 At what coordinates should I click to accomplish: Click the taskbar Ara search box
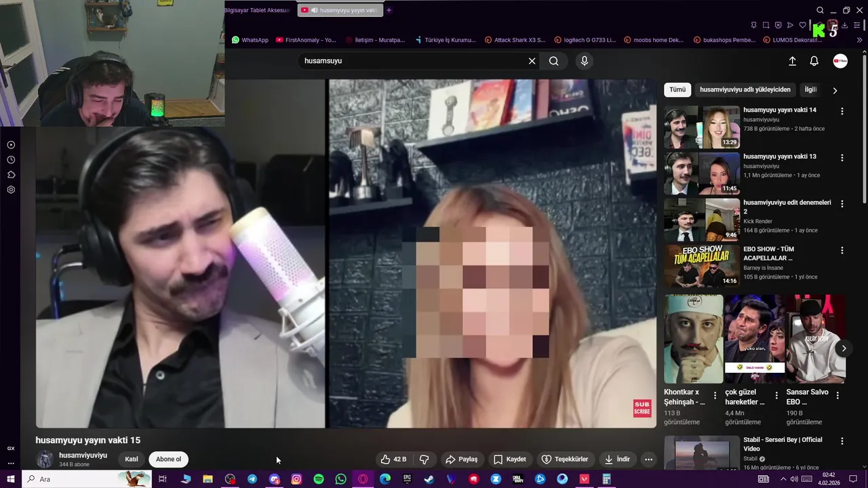pyautogui.click(x=87, y=479)
